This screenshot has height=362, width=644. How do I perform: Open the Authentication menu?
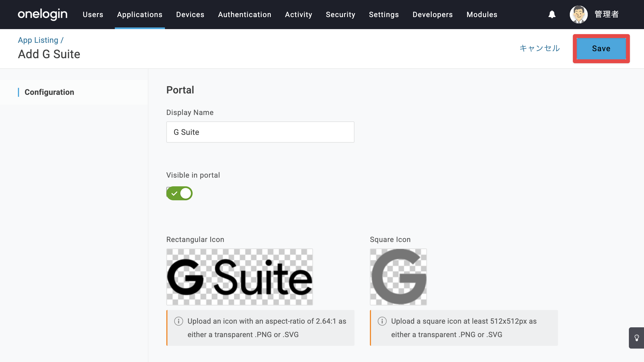[x=245, y=15]
